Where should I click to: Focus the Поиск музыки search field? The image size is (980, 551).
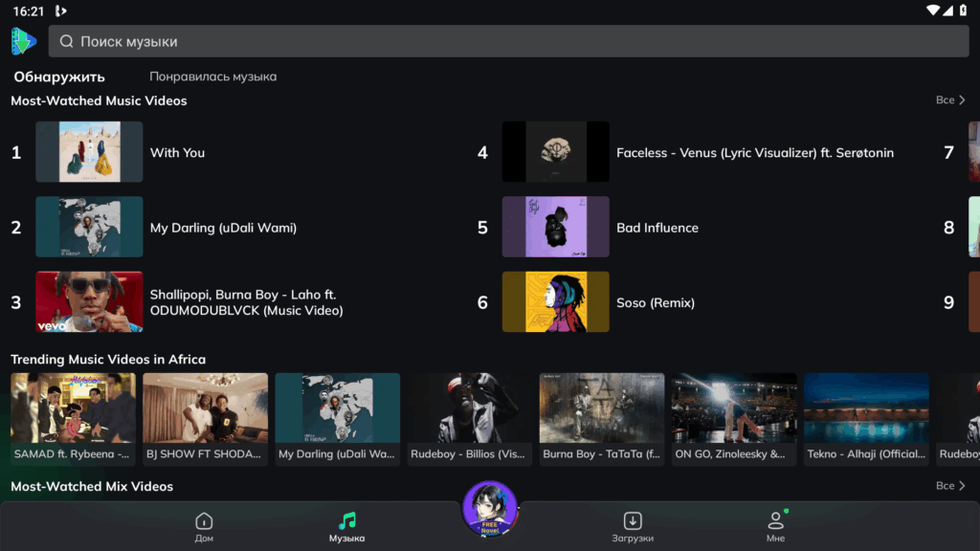click(x=509, y=41)
